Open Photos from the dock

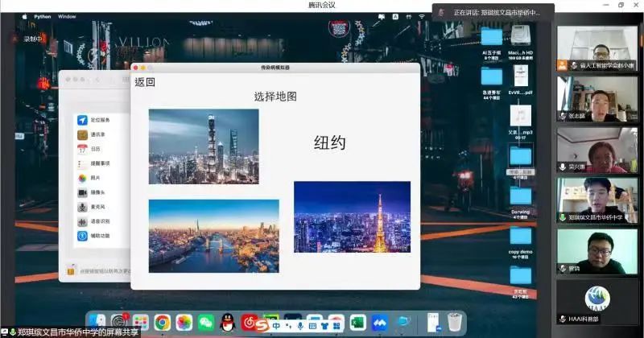pos(184,323)
